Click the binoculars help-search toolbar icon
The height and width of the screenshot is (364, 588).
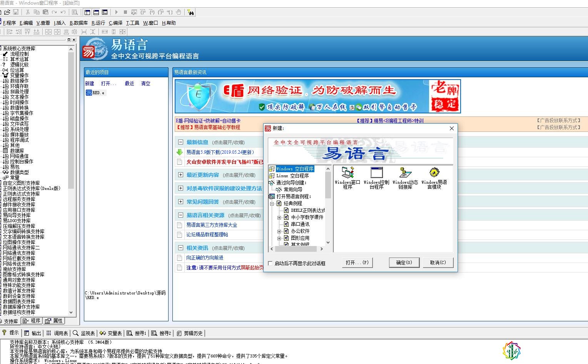190,12
